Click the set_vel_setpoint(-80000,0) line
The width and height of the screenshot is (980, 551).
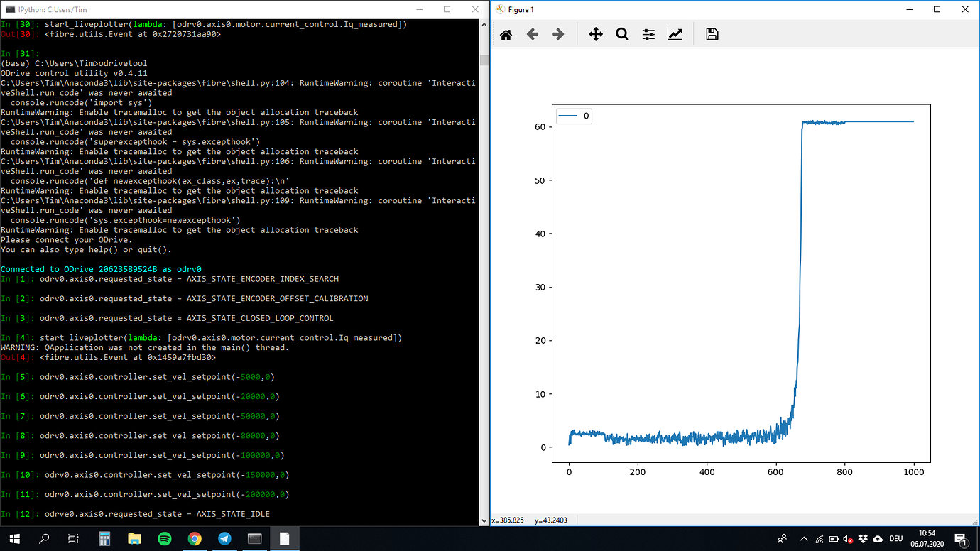140,436
